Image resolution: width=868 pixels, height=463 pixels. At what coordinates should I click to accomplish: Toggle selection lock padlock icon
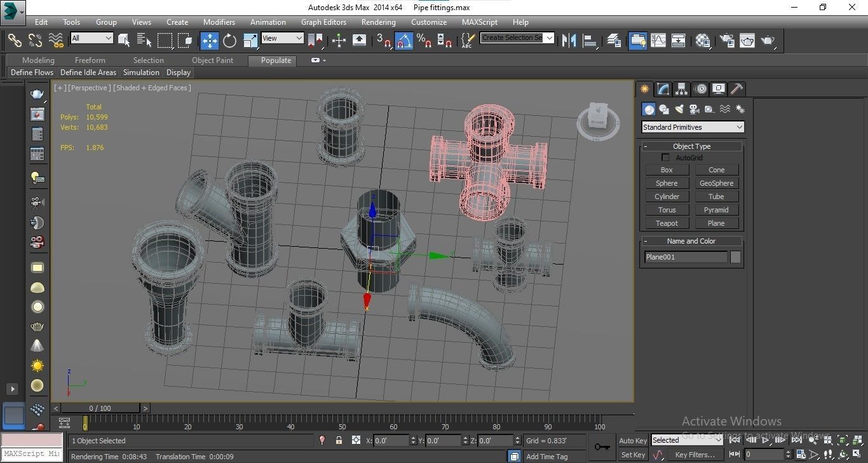[x=339, y=440]
